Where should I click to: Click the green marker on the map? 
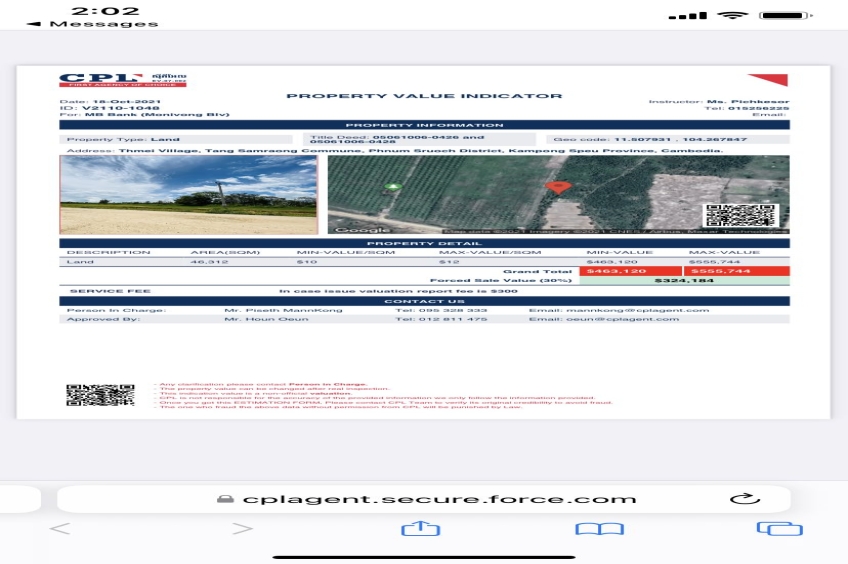393,187
